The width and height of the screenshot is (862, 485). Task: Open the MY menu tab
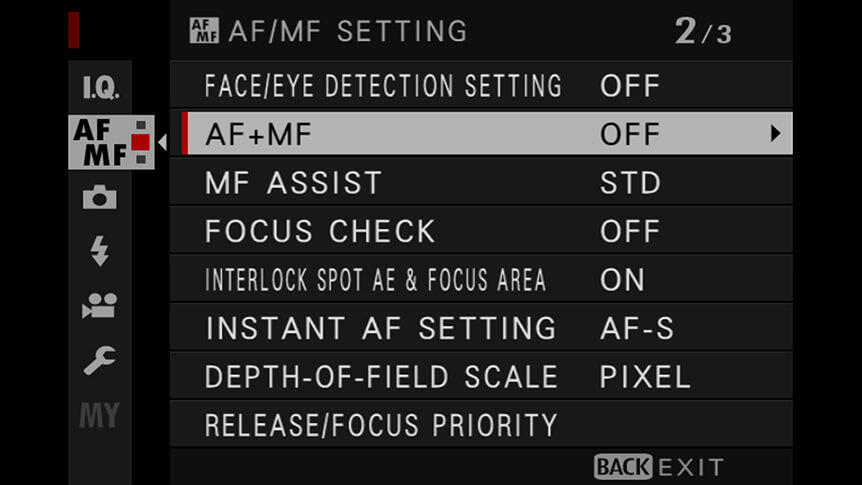pos(100,415)
